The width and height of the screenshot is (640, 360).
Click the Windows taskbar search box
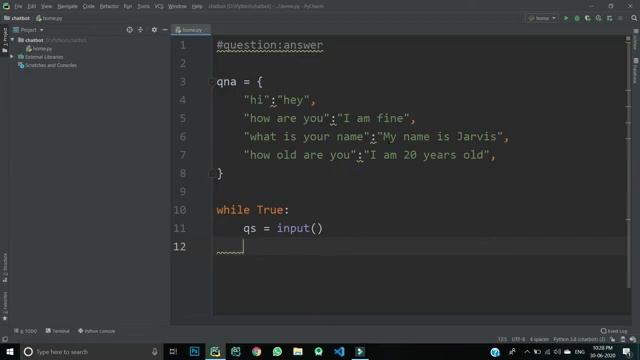coord(91,352)
